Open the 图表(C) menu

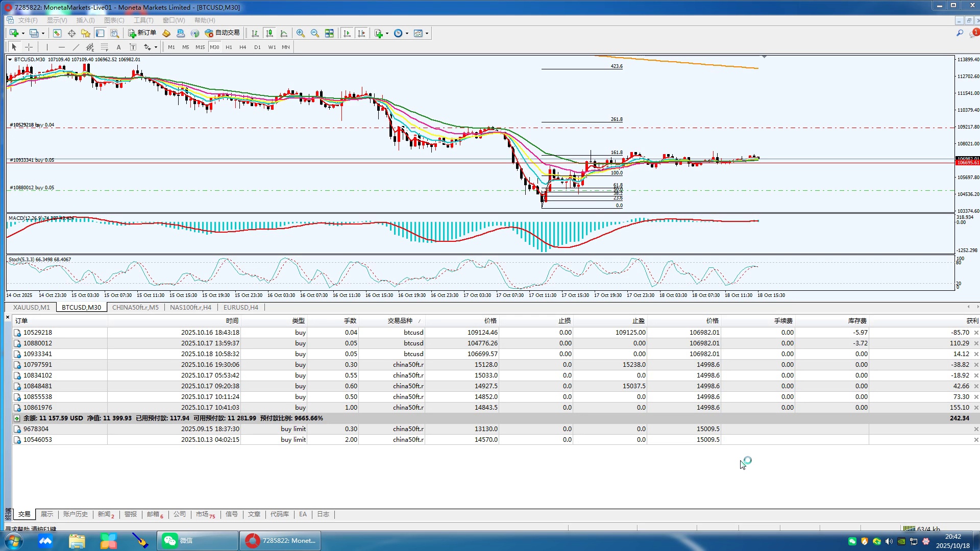114,20
